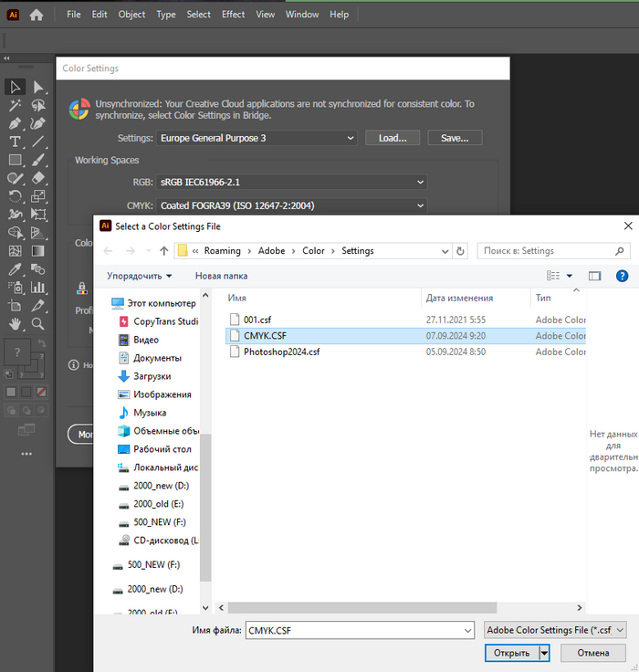Select the Scale tool
The height and width of the screenshot is (672, 639).
click(38, 196)
